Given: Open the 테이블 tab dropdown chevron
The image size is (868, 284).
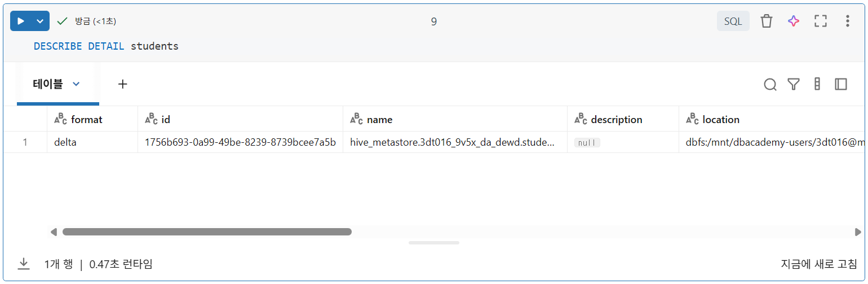Looking at the screenshot, I should 77,84.
